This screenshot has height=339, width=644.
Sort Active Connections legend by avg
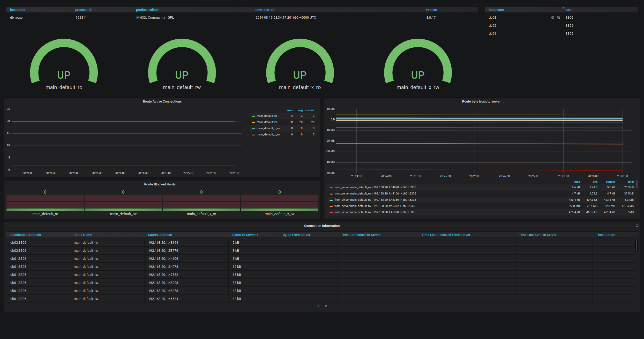click(300, 110)
